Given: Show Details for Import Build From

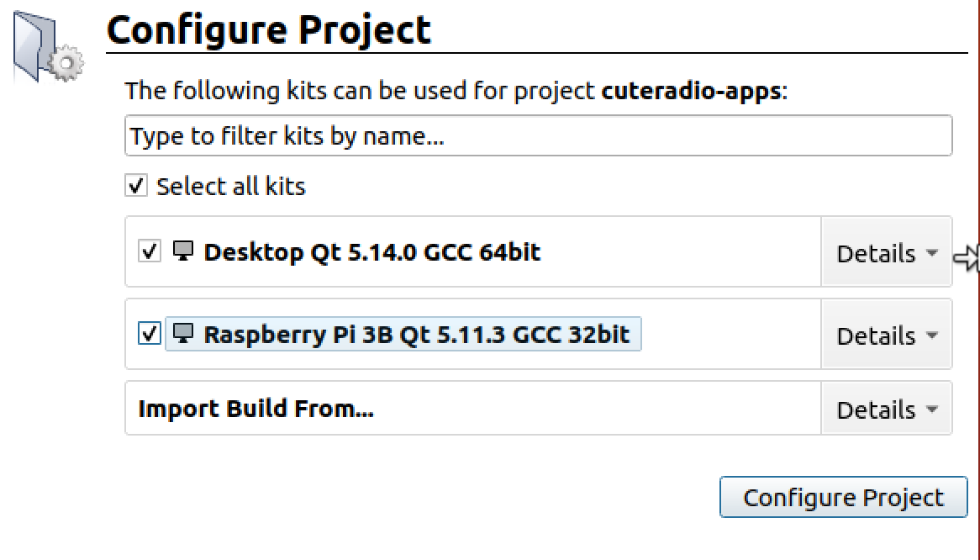Looking at the screenshot, I should pos(886,409).
